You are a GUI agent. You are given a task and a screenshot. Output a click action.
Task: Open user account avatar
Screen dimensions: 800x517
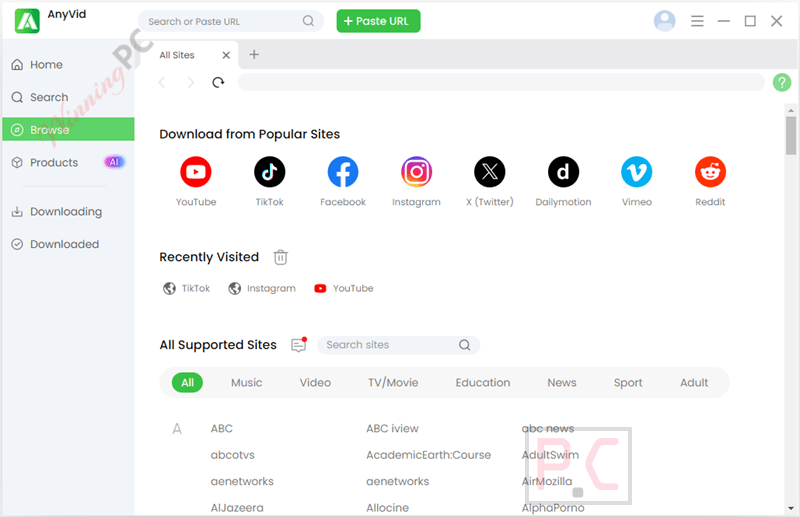click(x=665, y=21)
